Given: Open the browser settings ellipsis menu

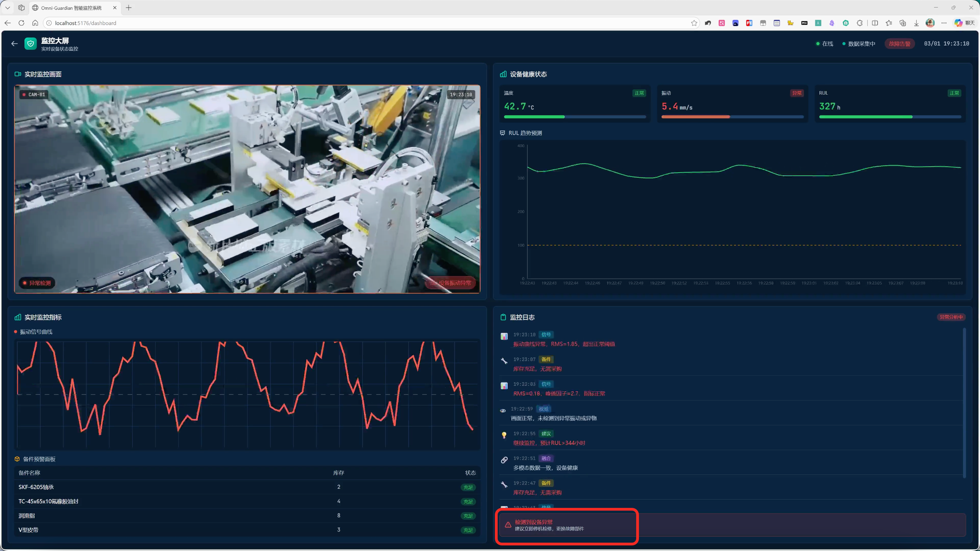Looking at the screenshot, I should click(x=944, y=23).
